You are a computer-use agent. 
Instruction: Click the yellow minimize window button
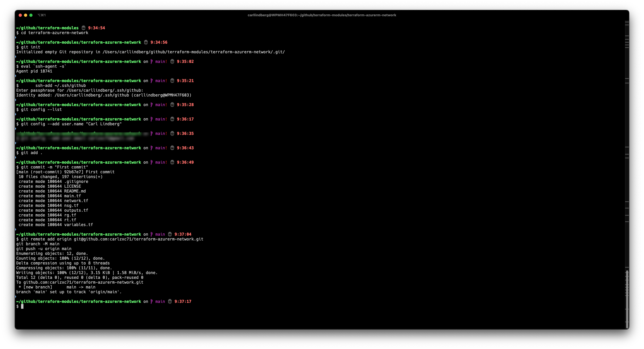(x=26, y=15)
